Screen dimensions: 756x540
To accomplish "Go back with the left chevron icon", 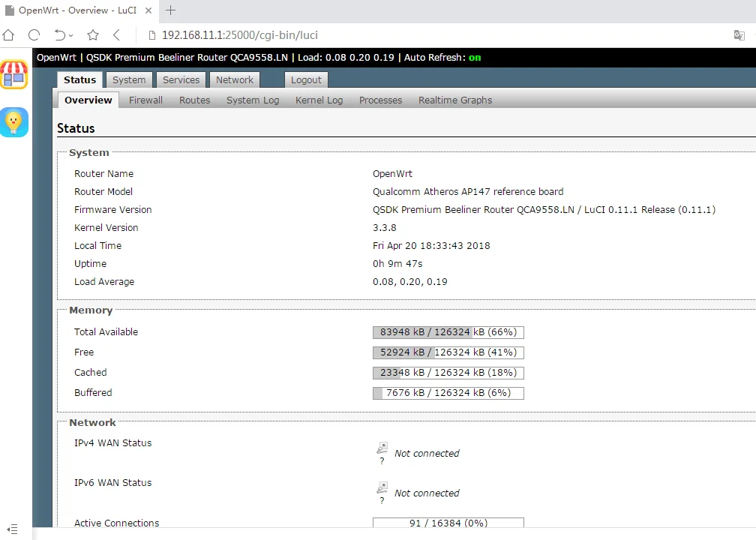I will click(x=116, y=34).
